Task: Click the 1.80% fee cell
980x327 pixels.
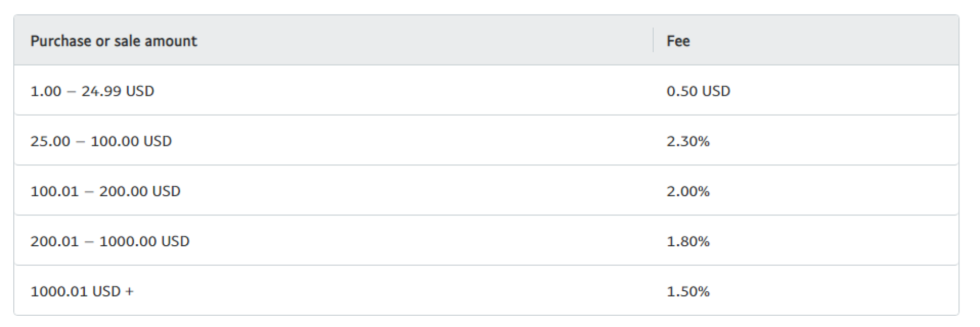Action: click(x=688, y=241)
